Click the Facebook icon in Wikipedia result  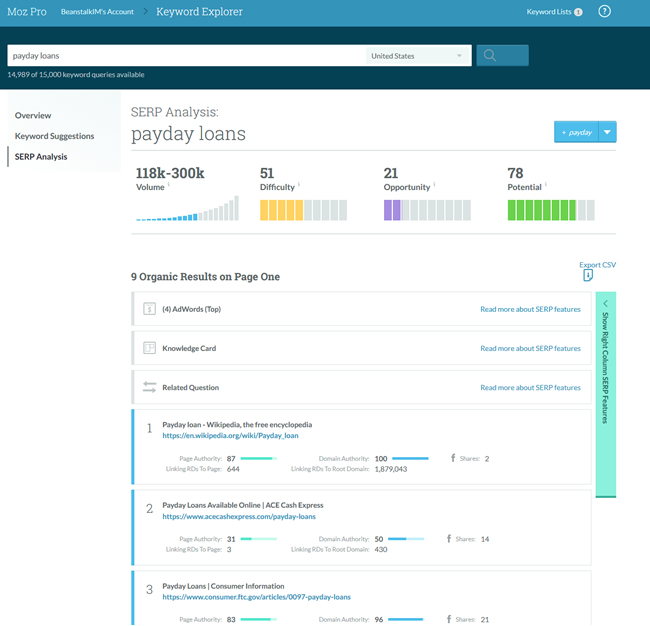click(x=453, y=458)
